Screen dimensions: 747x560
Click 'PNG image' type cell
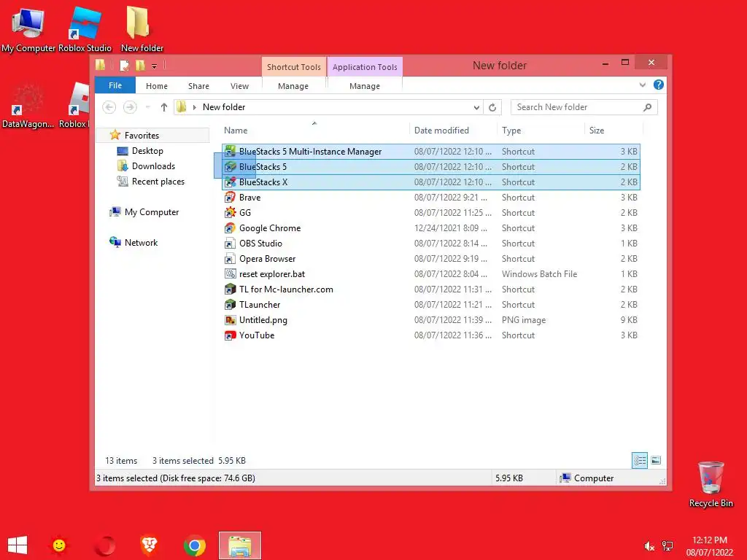[524, 320]
